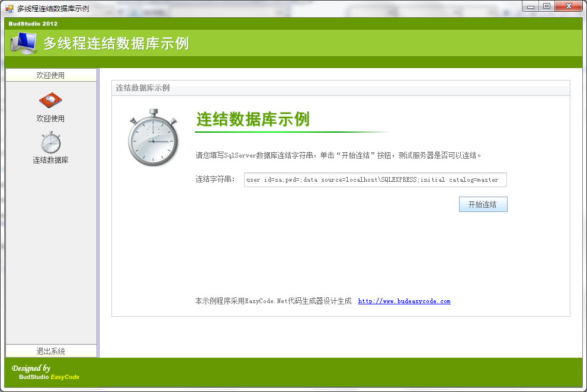Click the 连结字符串: label
This screenshot has height=392, width=587.
click(x=215, y=179)
